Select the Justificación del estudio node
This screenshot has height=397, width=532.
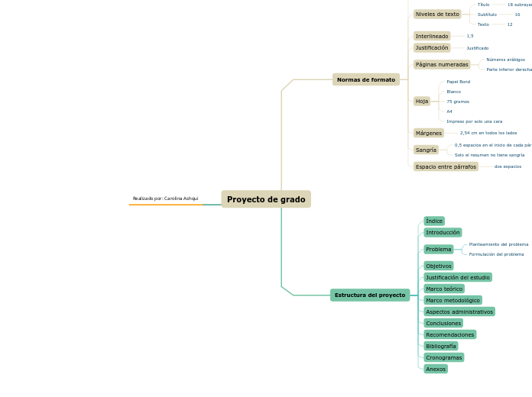pyautogui.click(x=458, y=277)
